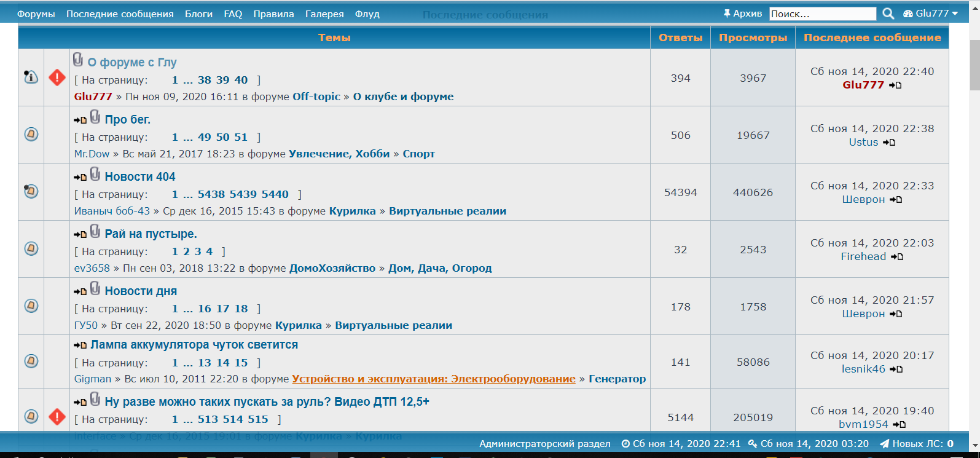View last post icon next to lesnik46
980x458 pixels.
tap(896, 369)
